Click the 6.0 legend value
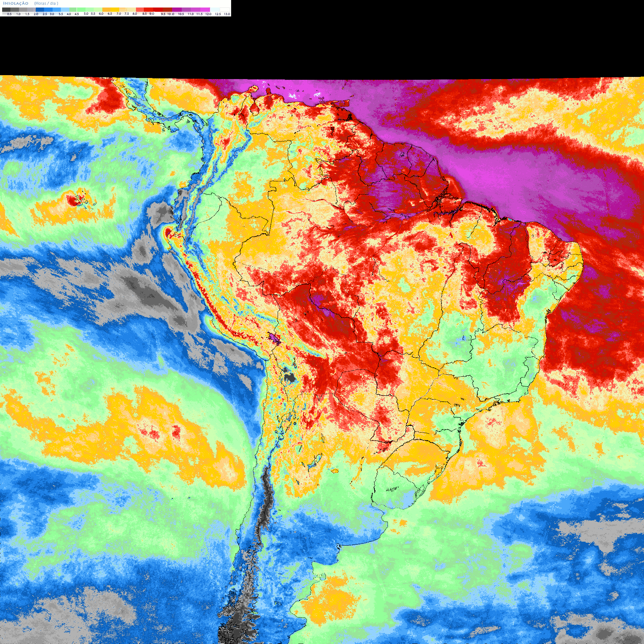The image size is (644, 644). click(x=101, y=14)
